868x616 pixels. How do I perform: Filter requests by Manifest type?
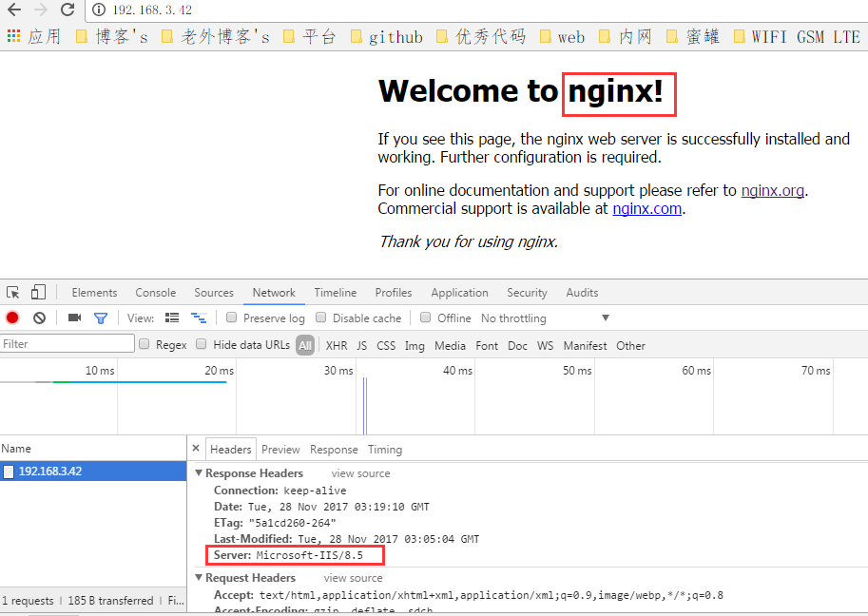click(585, 345)
